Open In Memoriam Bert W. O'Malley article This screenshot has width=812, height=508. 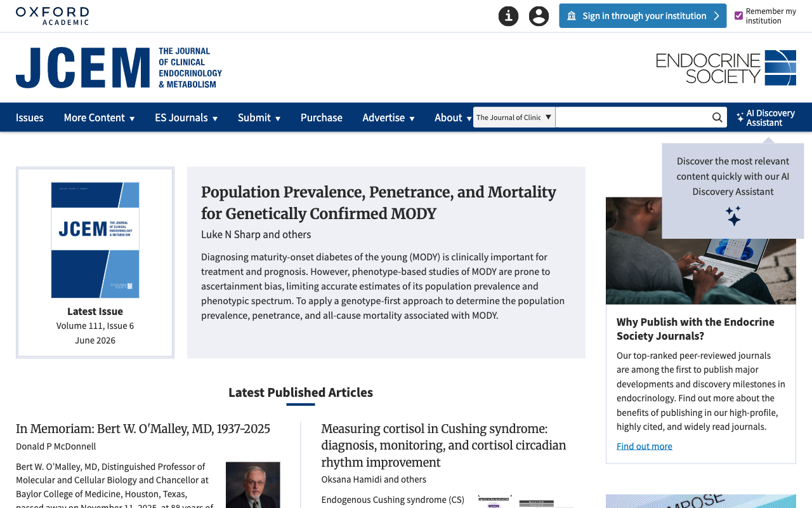[x=143, y=429]
